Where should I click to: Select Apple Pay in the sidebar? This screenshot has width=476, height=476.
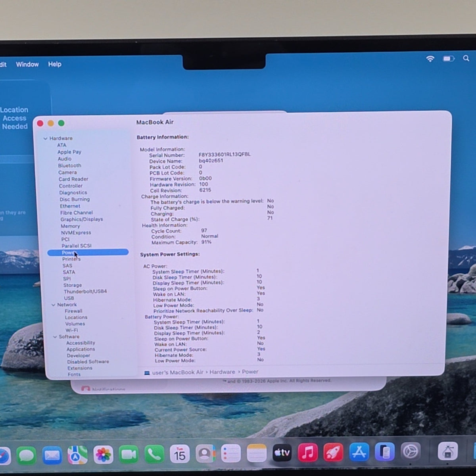point(69,152)
